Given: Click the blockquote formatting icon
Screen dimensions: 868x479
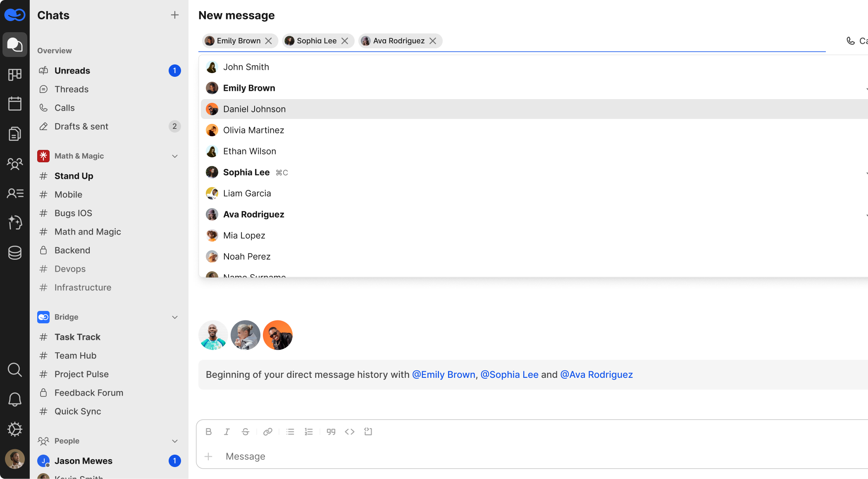Looking at the screenshot, I should [x=331, y=432].
